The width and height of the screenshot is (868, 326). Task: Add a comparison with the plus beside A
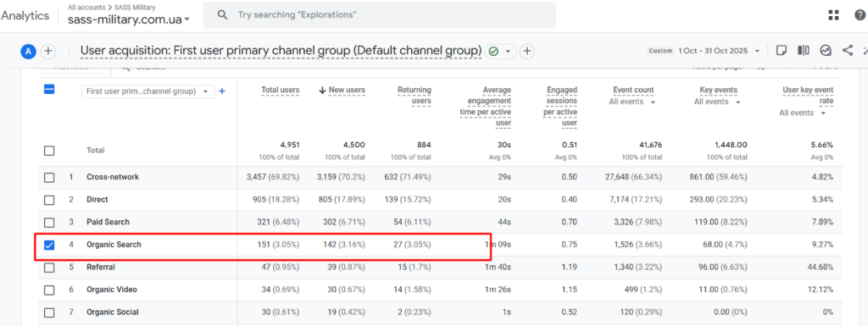click(x=48, y=52)
